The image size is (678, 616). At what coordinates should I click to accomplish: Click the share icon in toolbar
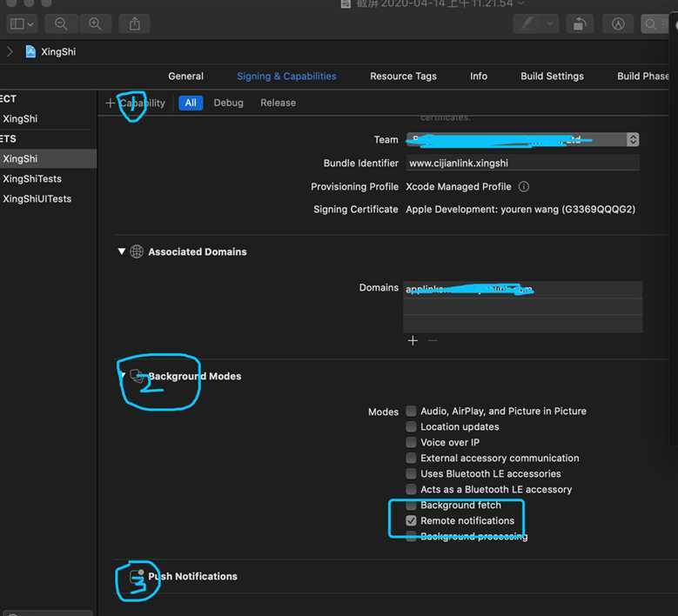pos(135,23)
